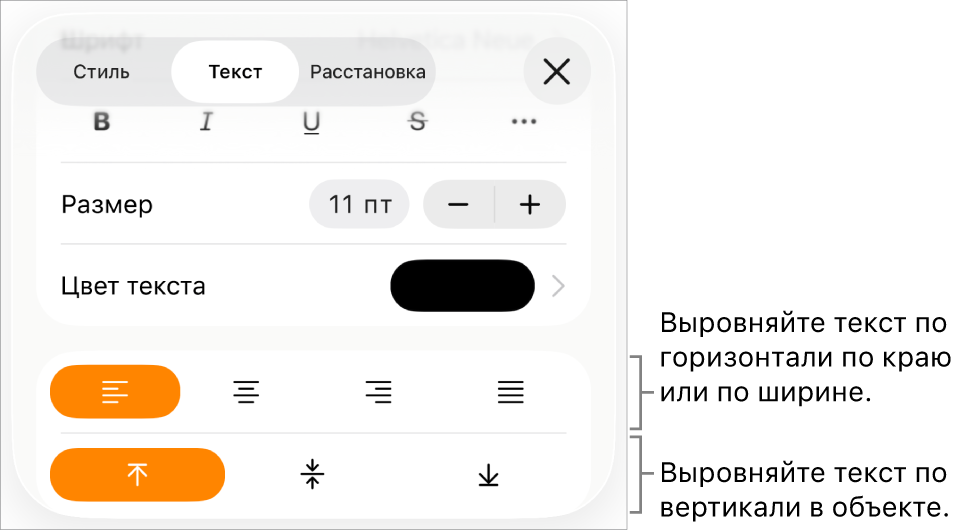Open the 11 пт font size field
Screen dimensions: 968x532
pyautogui.click(x=359, y=204)
